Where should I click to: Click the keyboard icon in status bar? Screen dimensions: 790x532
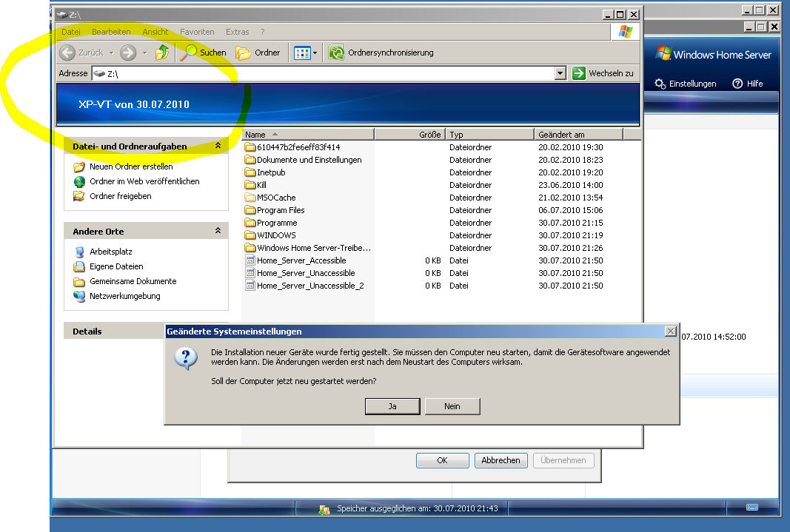click(x=752, y=508)
